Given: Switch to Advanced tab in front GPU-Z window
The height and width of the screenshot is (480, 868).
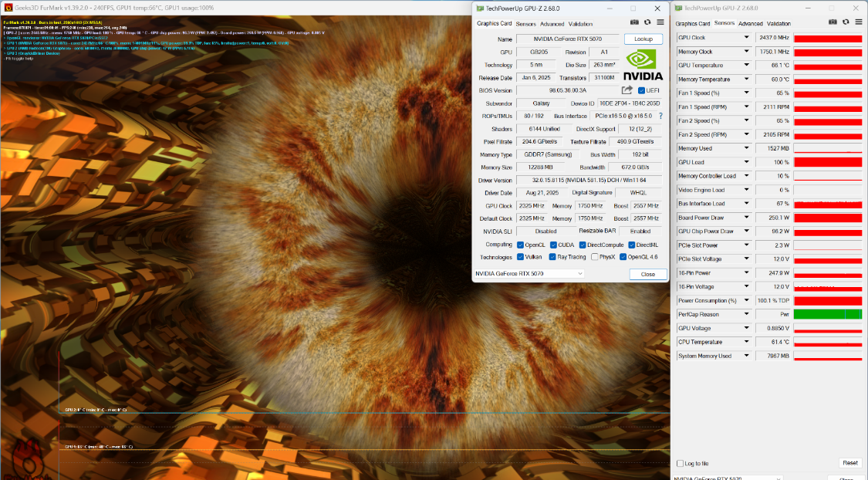Looking at the screenshot, I should [552, 24].
